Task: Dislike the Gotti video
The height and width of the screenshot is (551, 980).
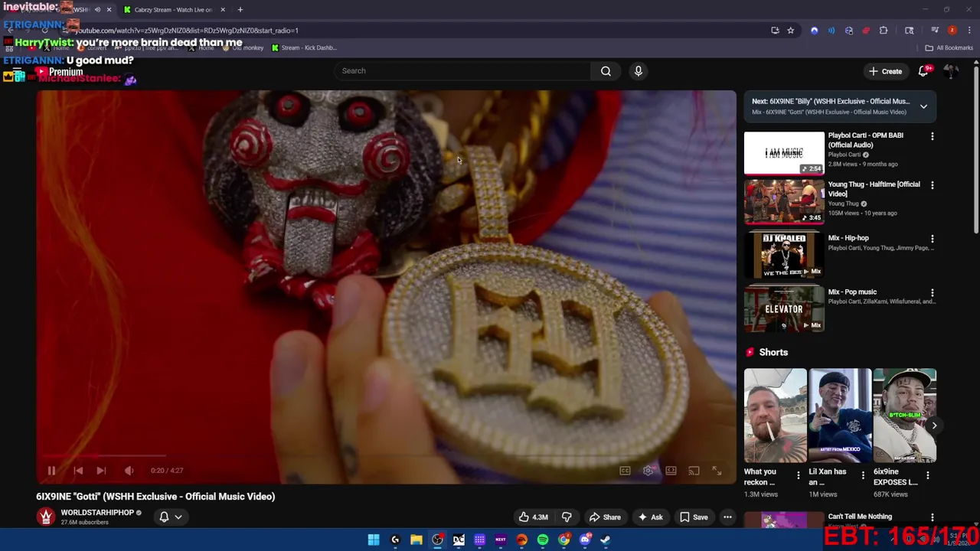Action: coord(567,517)
